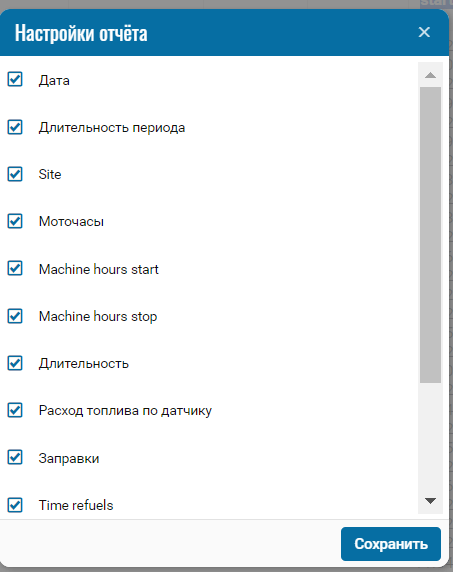Click the scrollbar track below the thumb
Image resolution: width=453 pixels, height=572 pixels.
pyautogui.click(x=430, y=436)
